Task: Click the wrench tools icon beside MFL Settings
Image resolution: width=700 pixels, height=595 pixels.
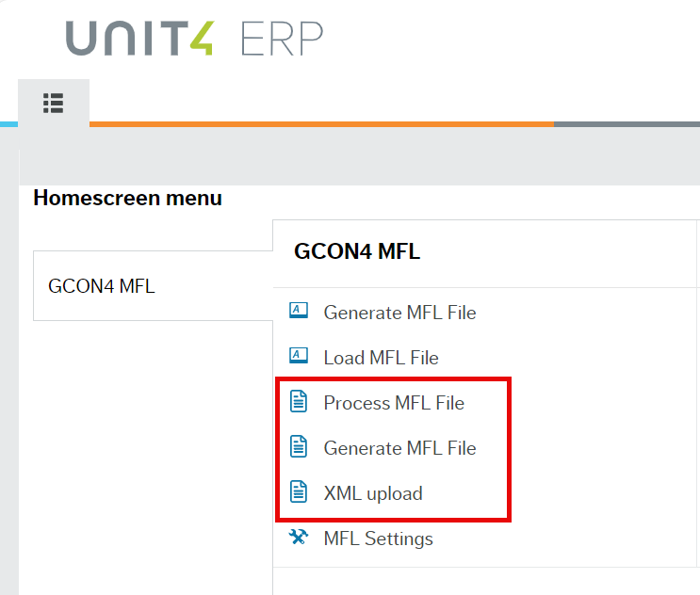Action: click(x=299, y=538)
